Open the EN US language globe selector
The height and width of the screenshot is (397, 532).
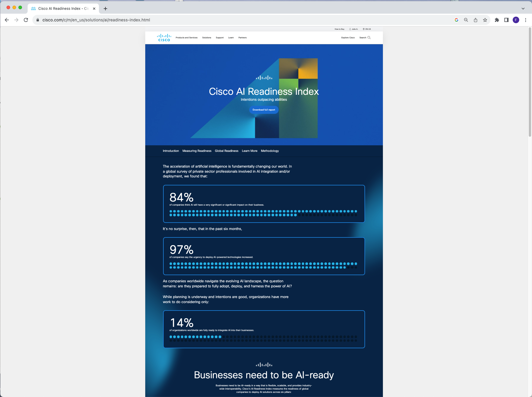tap(364, 29)
